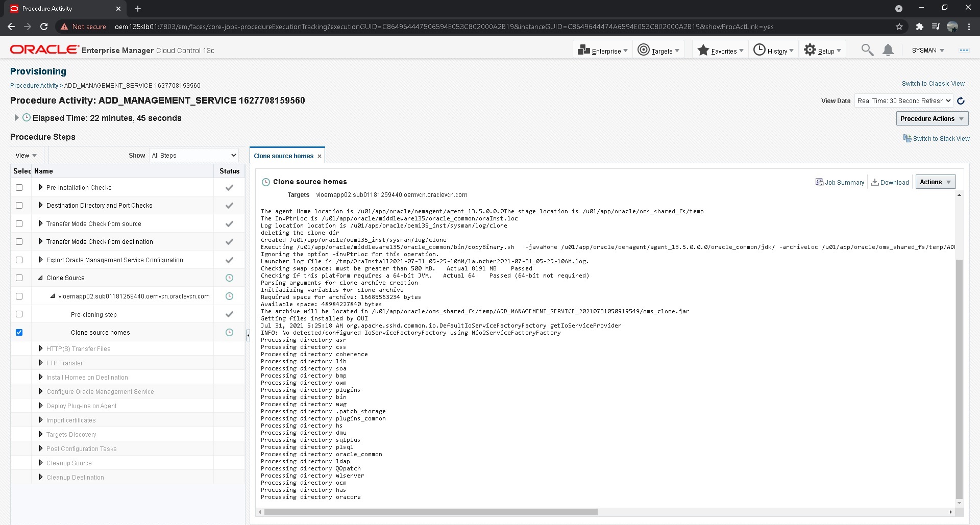Select the Clone source homes tab
980x525 pixels.
click(284, 156)
